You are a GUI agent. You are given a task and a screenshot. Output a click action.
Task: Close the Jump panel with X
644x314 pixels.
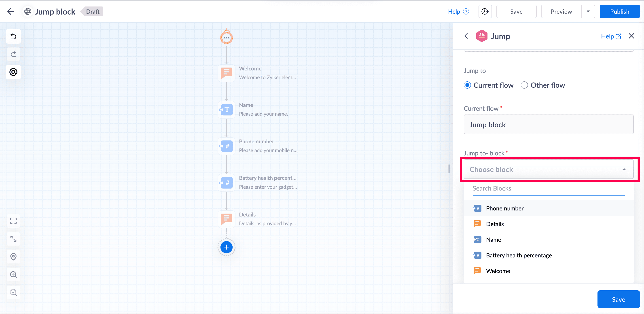(631, 36)
